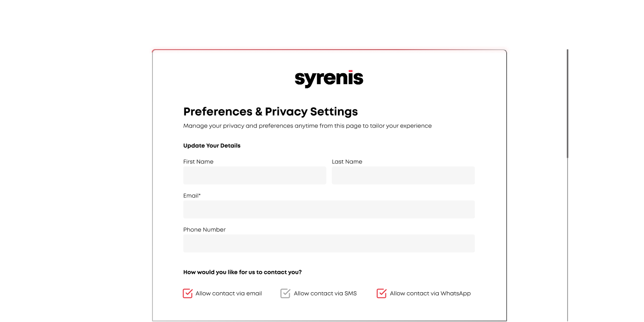Click the Allow contact via SMS label text
Screen dimensions: 644x322
pos(325,293)
